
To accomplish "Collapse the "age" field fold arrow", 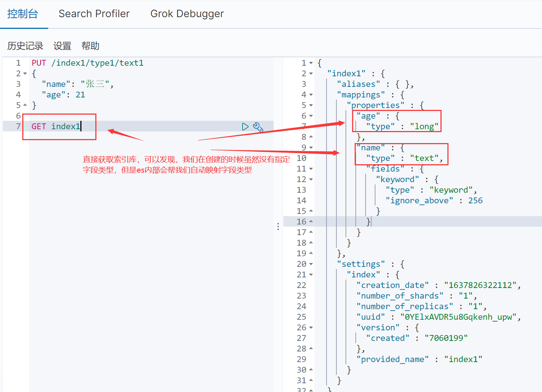I will click(311, 116).
